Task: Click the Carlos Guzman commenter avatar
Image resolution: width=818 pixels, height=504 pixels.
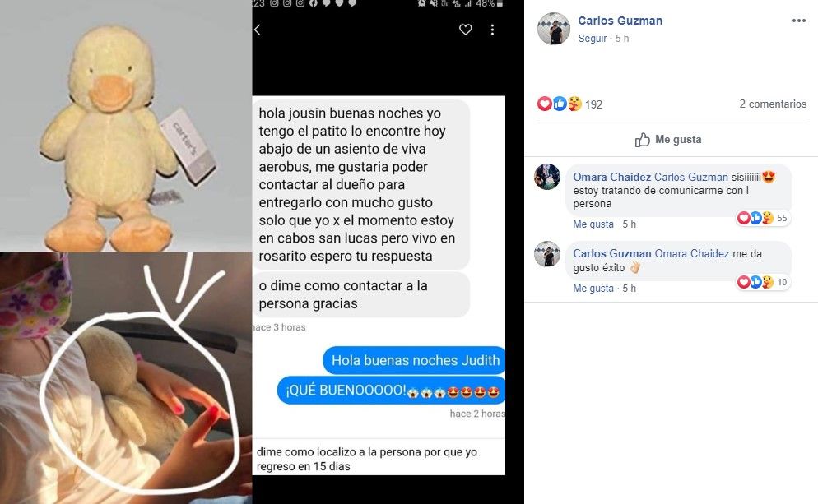Action: tap(546, 254)
